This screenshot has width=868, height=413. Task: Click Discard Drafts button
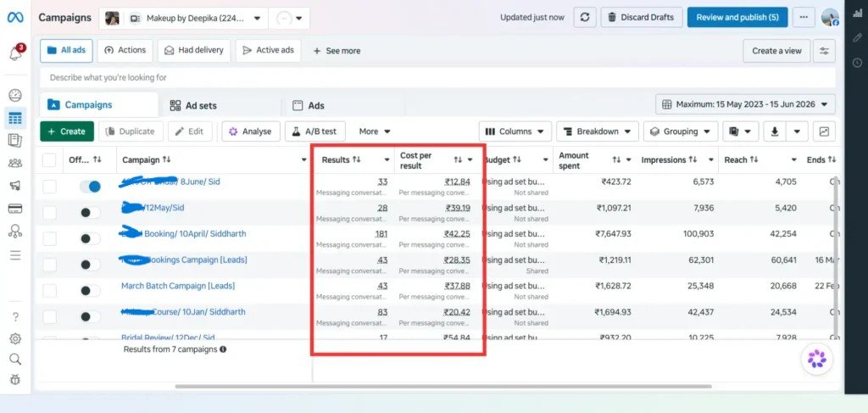click(641, 17)
